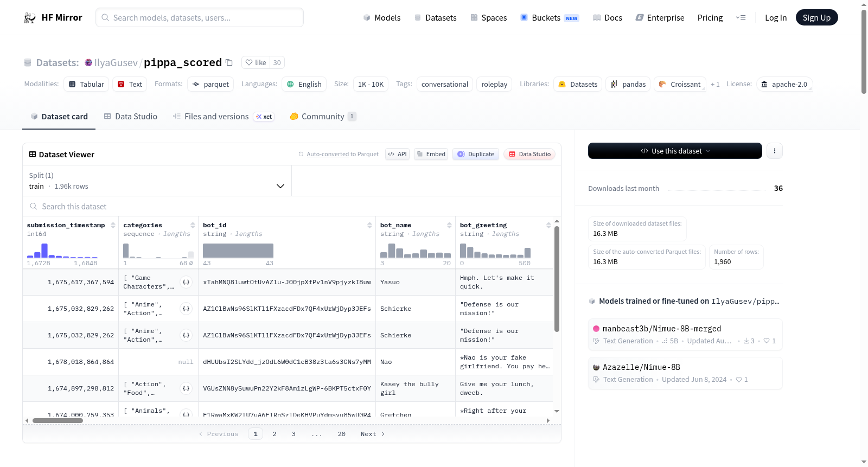Viewport: 868px width, 467px height.
Task: Click the Sign Up button
Action: [x=816, y=17]
